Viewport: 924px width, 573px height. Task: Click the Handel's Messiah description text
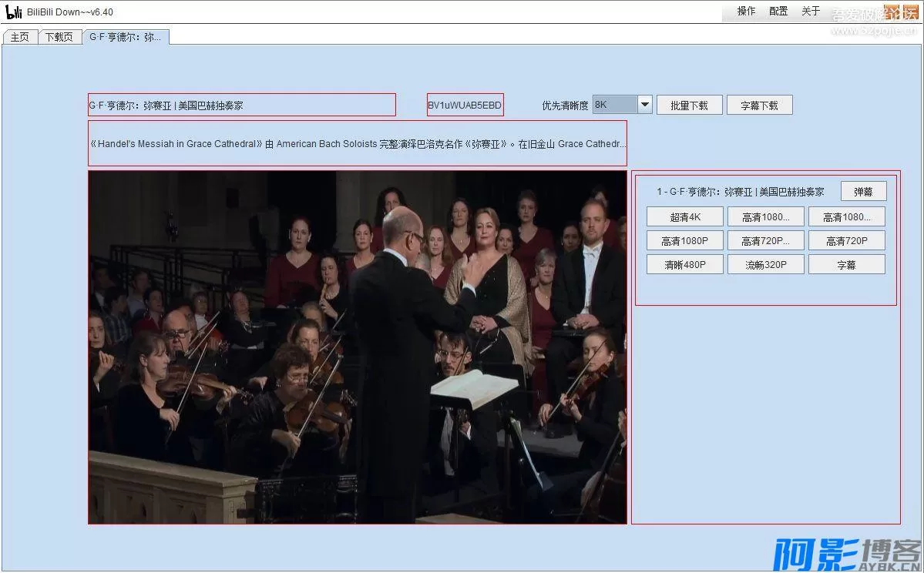click(x=358, y=144)
